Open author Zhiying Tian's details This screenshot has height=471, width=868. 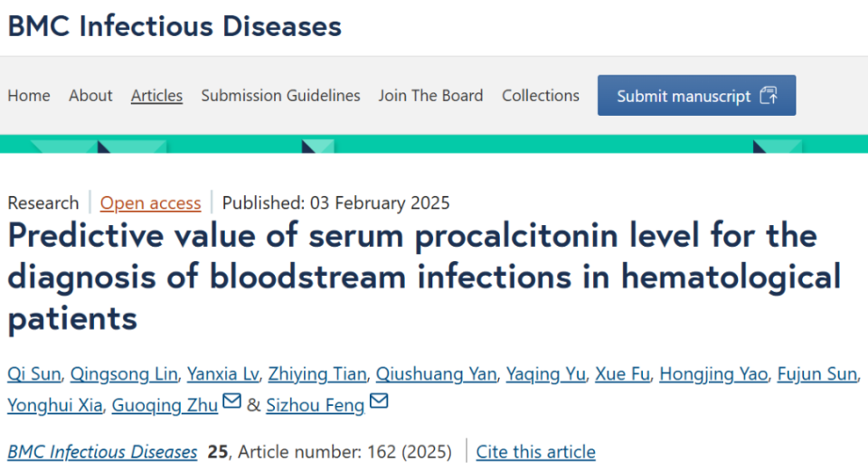317,375
